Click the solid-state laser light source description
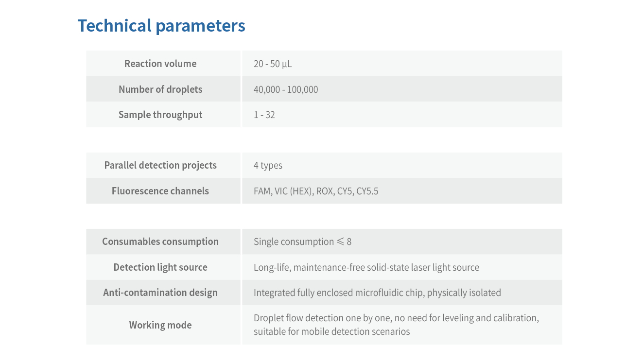The image size is (643, 364). click(366, 267)
